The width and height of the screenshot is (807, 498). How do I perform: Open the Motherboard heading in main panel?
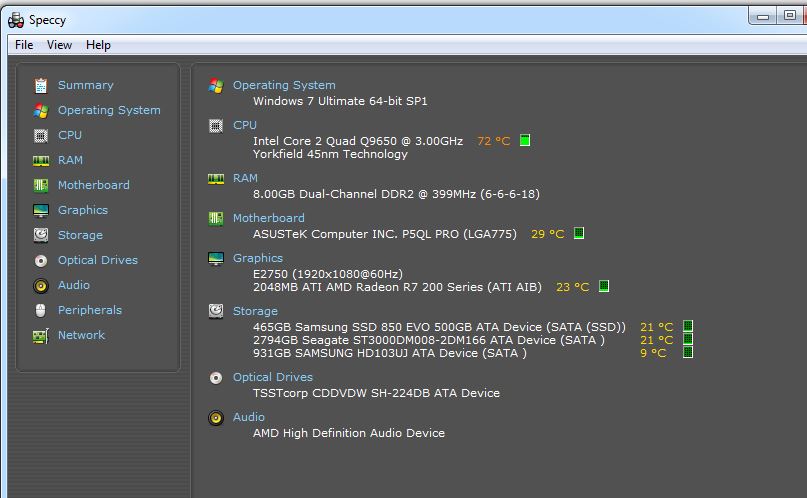(x=268, y=218)
